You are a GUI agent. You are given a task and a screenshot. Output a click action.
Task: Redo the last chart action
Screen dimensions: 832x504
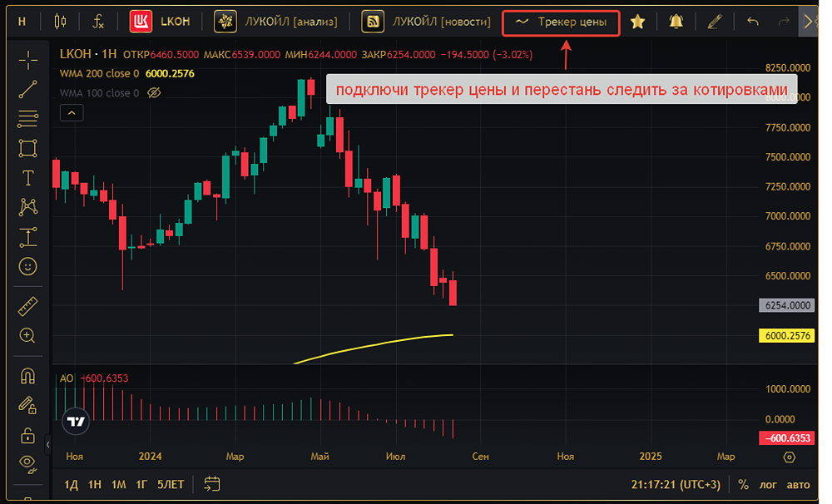pos(783,22)
